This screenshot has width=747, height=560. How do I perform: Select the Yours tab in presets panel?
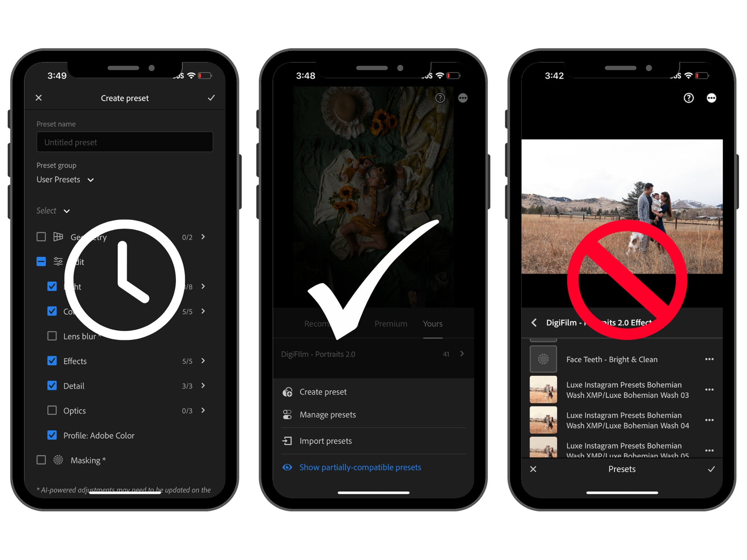(x=433, y=322)
